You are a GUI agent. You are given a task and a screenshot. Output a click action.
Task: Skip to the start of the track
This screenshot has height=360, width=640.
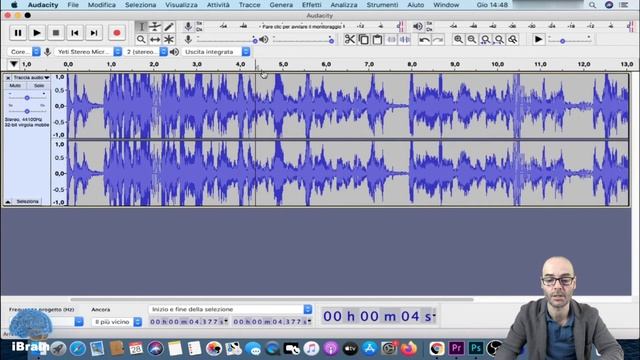click(75, 33)
